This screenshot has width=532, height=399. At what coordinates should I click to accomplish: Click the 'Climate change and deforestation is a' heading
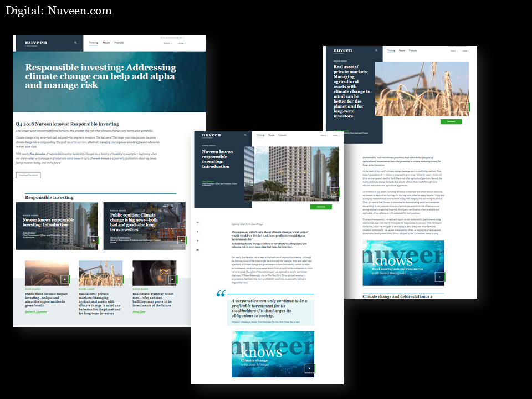(397, 296)
